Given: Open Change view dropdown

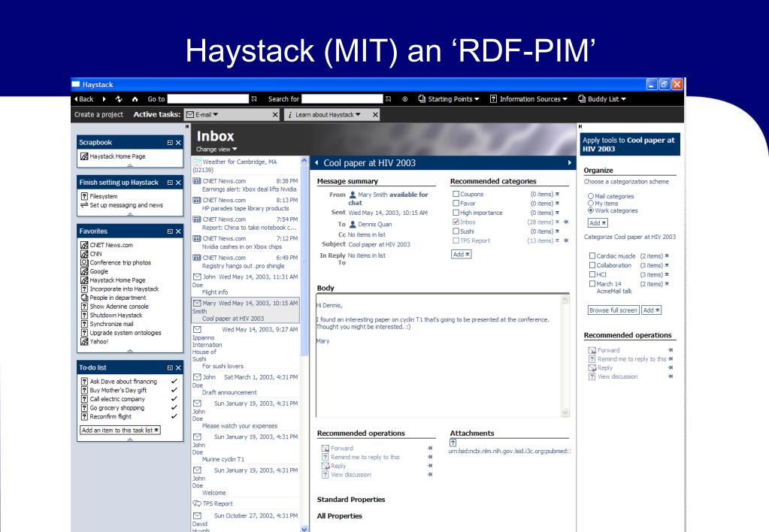Looking at the screenshot, I should click(x=216, y=150).
